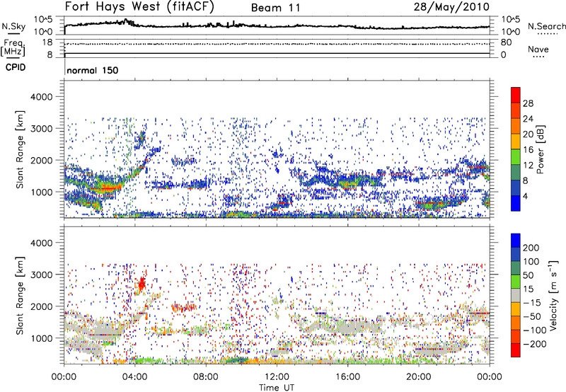Click the 'CPID' row label

click(x=16, y=67)
